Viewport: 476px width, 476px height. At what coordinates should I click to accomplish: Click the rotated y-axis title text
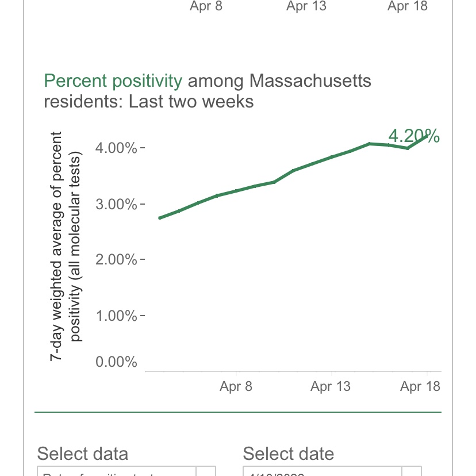[66, 246]
